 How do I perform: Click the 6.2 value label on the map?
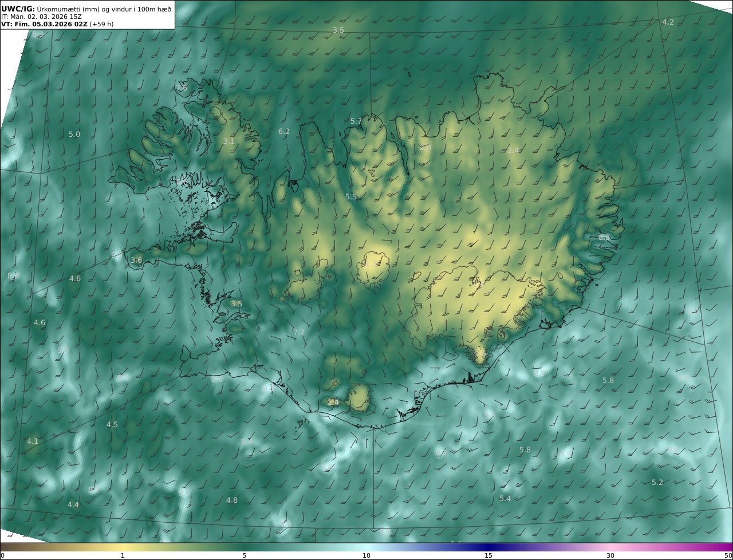284,131
